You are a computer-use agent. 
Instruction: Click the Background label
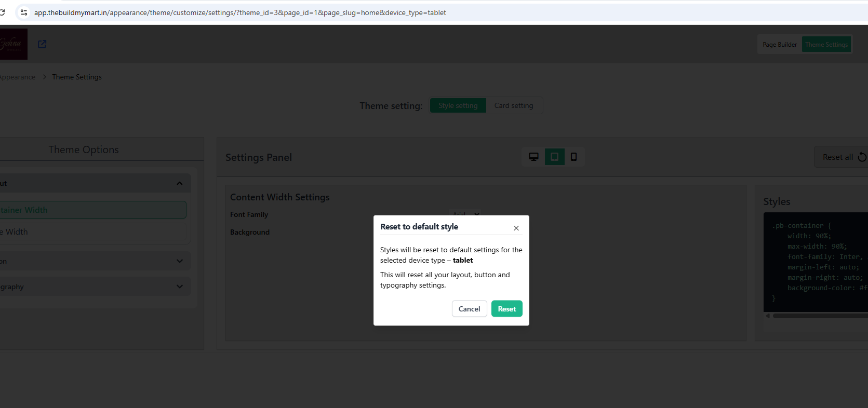[x=250, y=232]
